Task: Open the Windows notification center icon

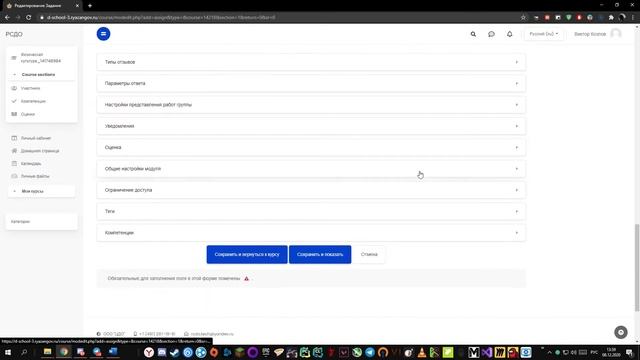Action: [629, 352]
